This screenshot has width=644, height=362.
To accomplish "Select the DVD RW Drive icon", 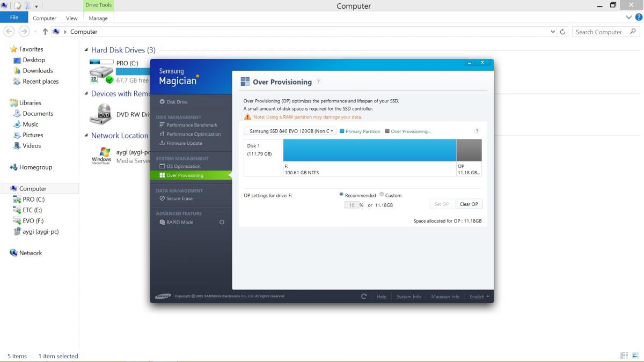I will [x=100, y=114].
